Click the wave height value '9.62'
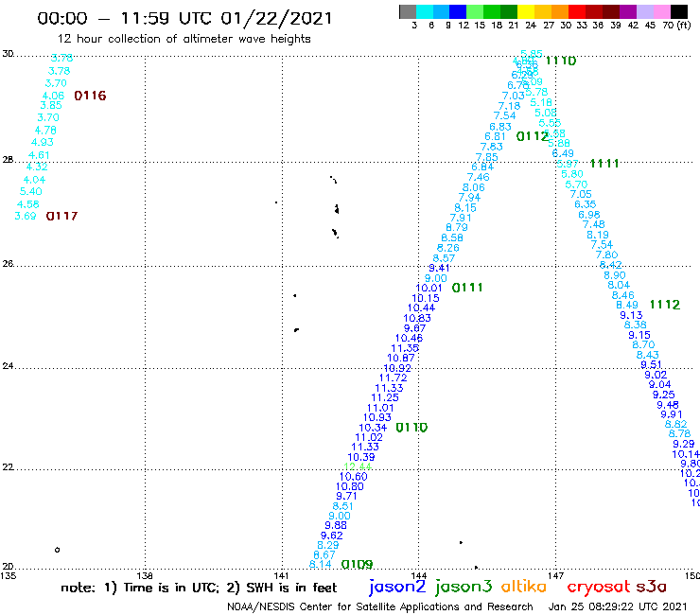 click(x=332, y=536)
